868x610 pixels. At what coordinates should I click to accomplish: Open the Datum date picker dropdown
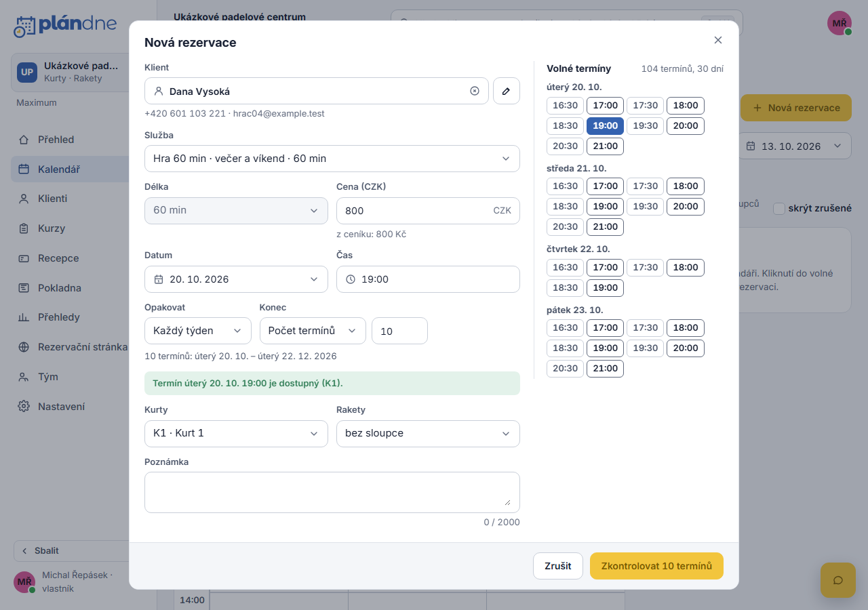[x=236, y=279]
